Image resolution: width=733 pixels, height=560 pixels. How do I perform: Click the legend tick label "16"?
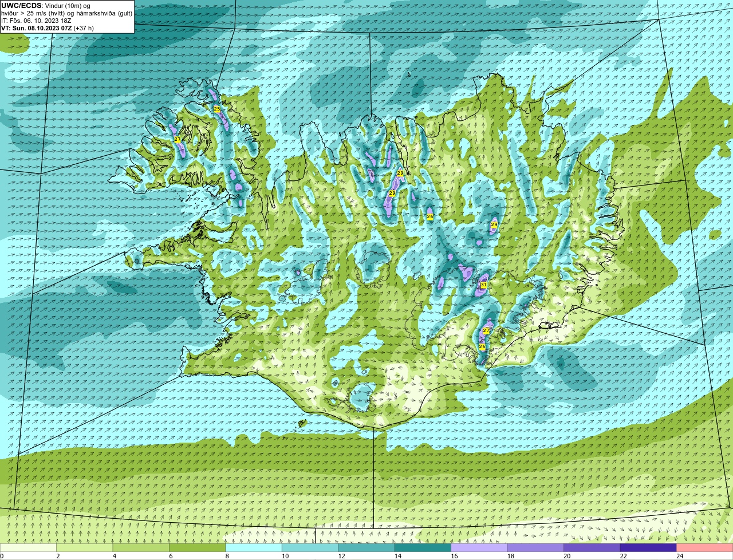click(454, 556)
